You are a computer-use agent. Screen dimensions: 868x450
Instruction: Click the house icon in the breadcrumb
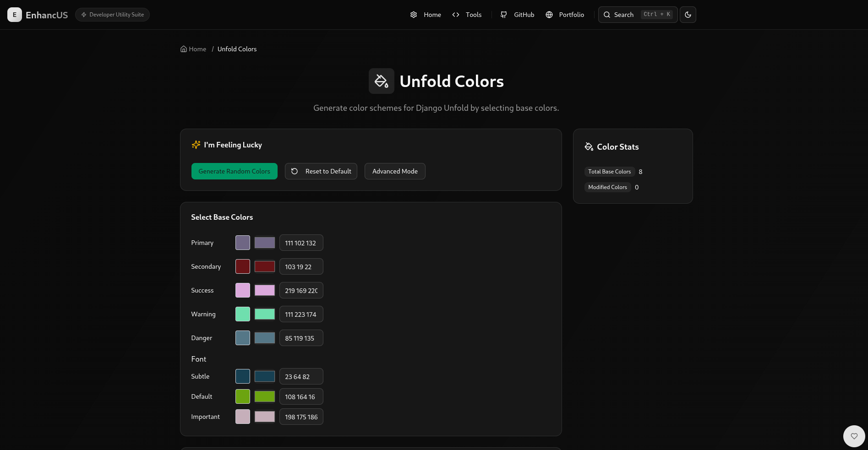point(183,49)
